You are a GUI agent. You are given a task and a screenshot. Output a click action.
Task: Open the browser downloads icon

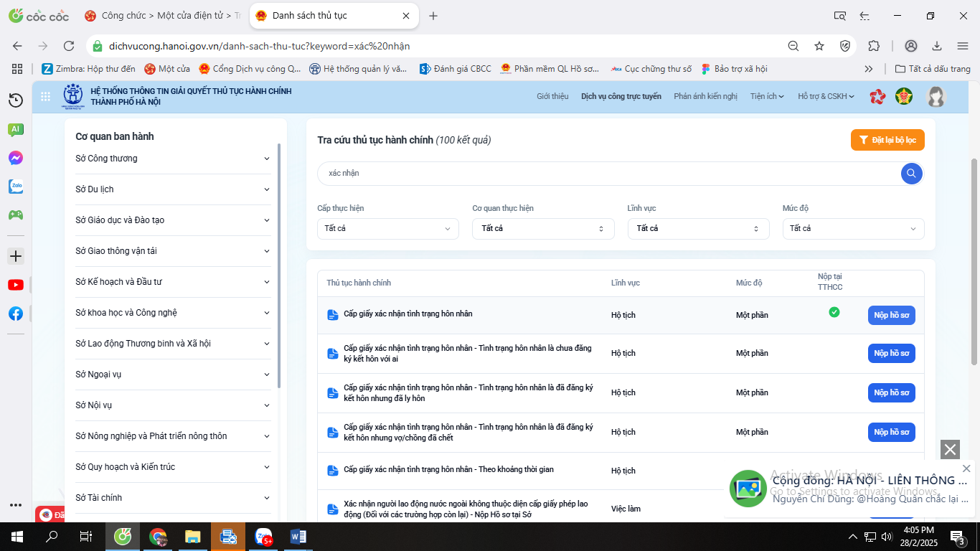click(937, 46)
